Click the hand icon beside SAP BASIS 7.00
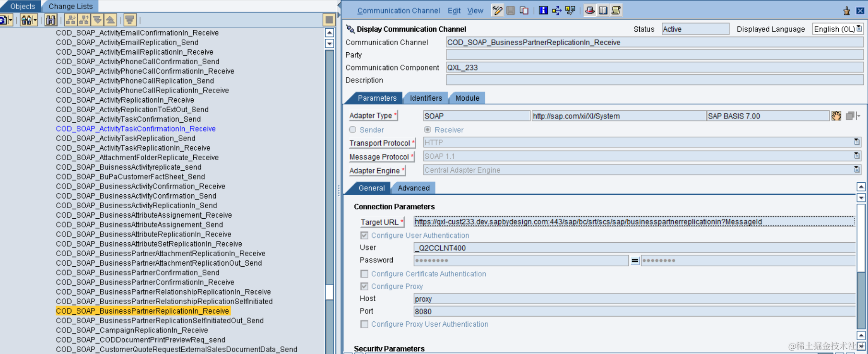Image resolution: width=868 pixels, height=354 pixels. (836, 116)
